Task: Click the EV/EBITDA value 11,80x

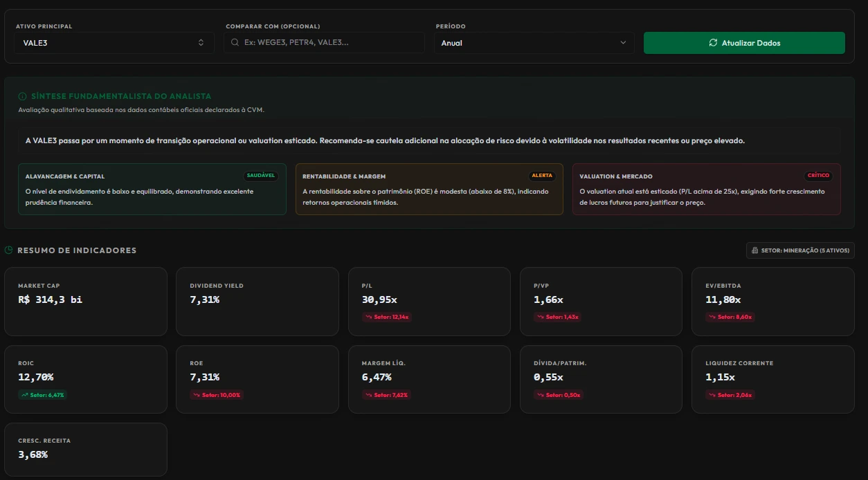Action: 723,299
